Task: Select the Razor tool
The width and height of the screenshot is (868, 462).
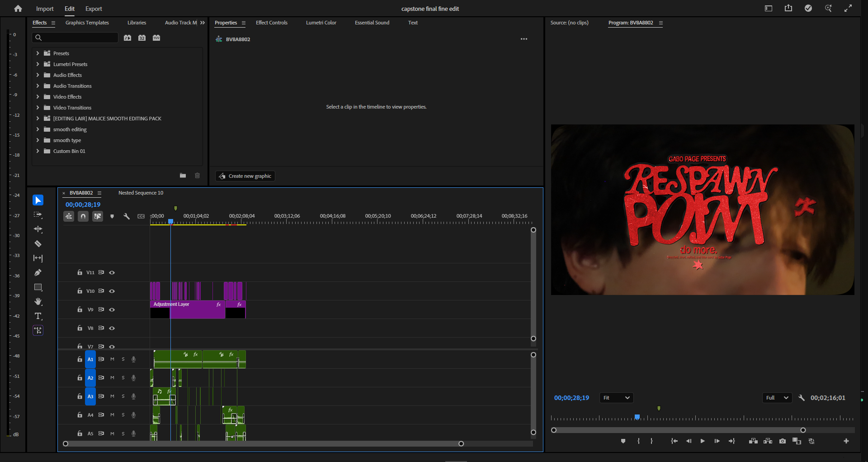Action: pyautogui.click(x=38, y=243)
